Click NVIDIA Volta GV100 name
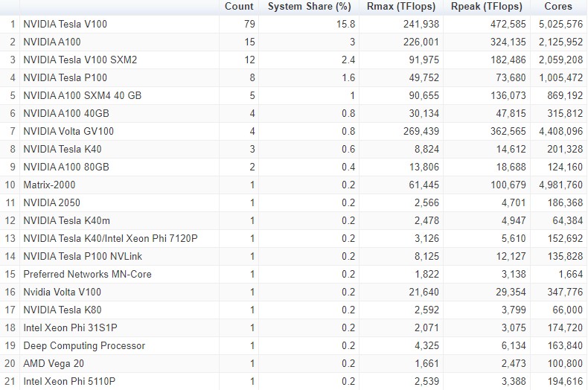The width and height of the screenshot is (588, 390). [68, 131]
